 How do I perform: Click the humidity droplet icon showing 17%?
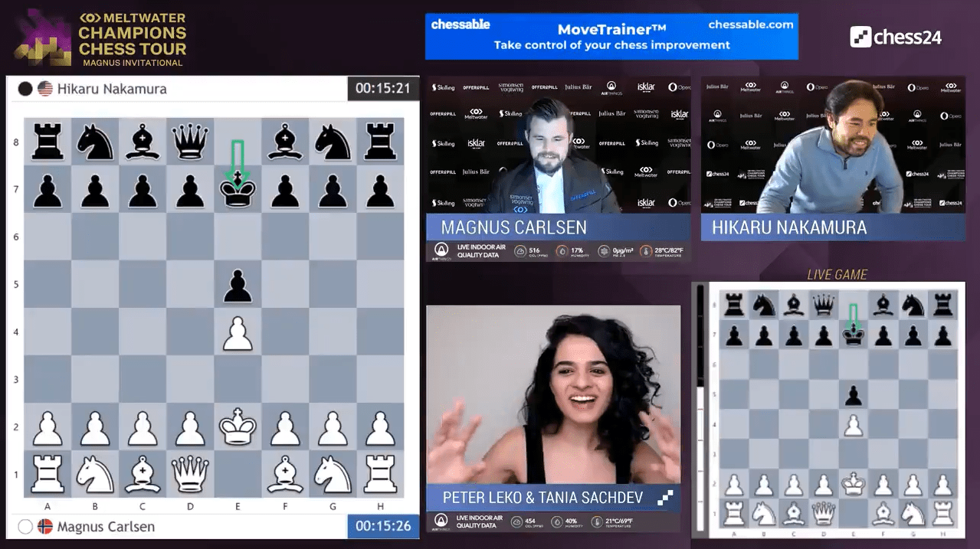(562, 250)
